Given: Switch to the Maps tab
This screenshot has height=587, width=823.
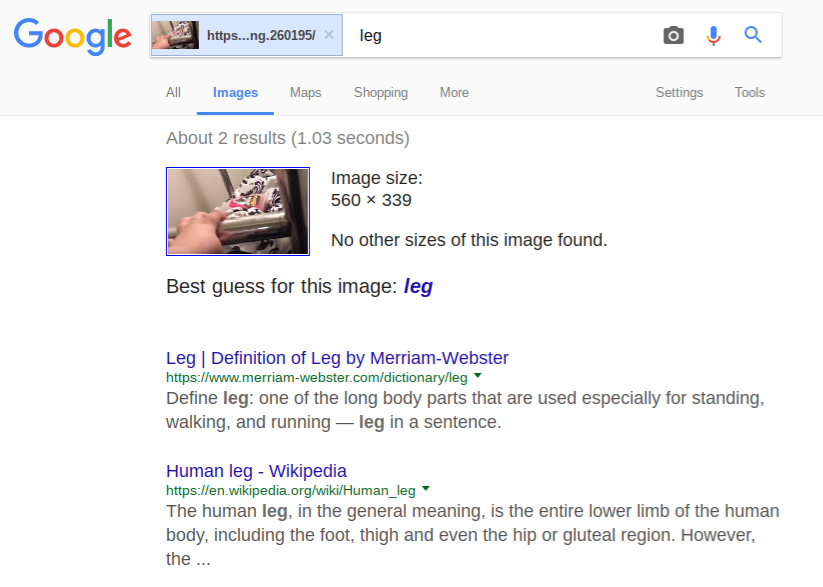Looking at the screenshot, I should pyautogui.click(x=305, y=92).
